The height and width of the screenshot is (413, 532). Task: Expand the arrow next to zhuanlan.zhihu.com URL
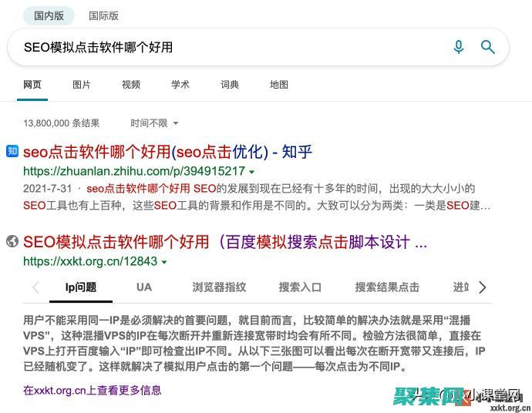pyautogui.click(x=252, y=172)
